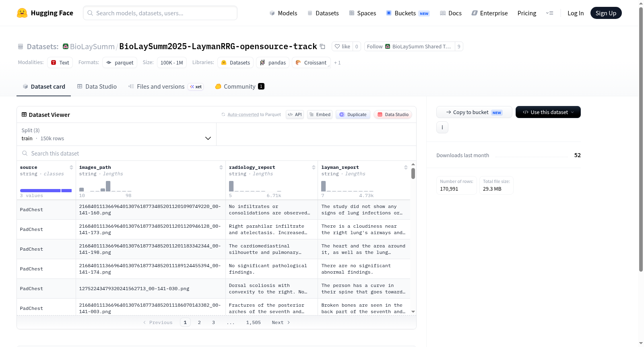Select the pandas library tag
644x347 pixels.
tap(273, 62)
